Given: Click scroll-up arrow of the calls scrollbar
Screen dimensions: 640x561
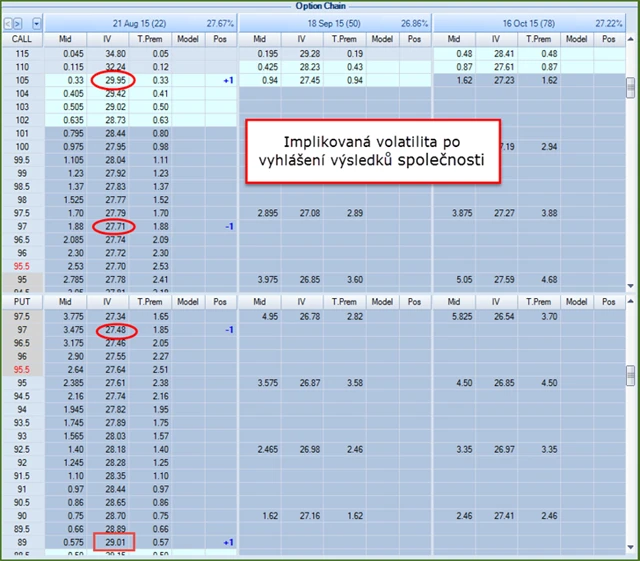Looking at the screenshot, I should (630, 39).
